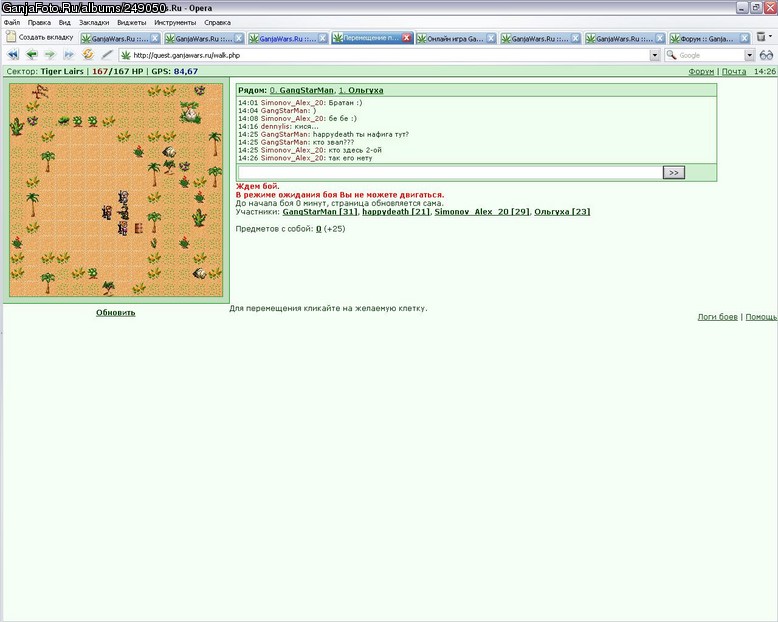The image size is (778, 622).
Task: Open the Виджеты menu
Action: point(131,22)
